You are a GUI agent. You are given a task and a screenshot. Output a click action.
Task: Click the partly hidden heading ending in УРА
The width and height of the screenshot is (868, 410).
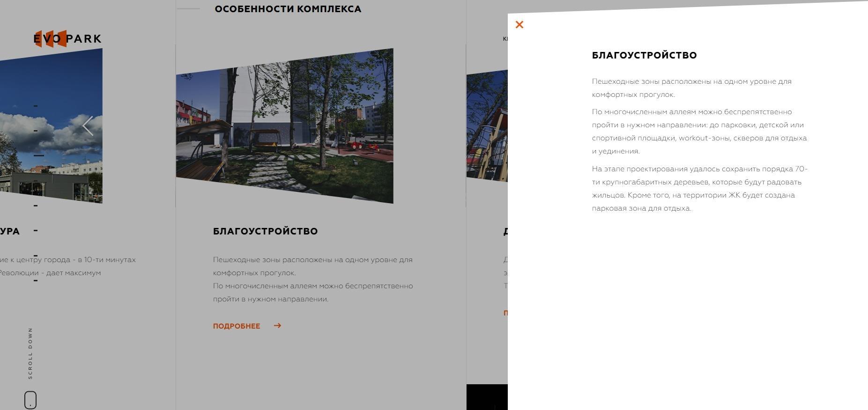point(10,231)
